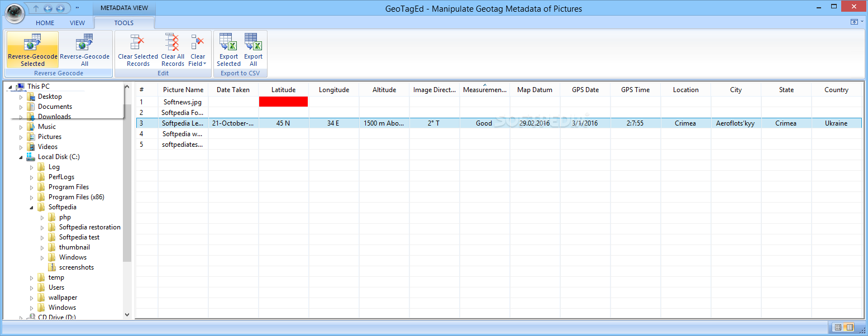Collapse the Local Disk (C:) node
Screen dimensions: 868x336
pos(21,157)
